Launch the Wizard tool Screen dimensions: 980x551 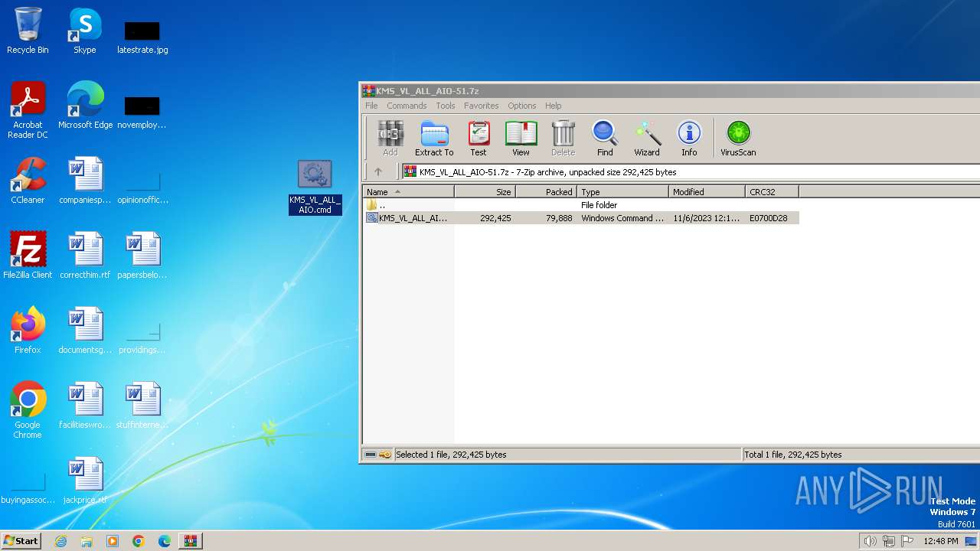click(647, 139)
